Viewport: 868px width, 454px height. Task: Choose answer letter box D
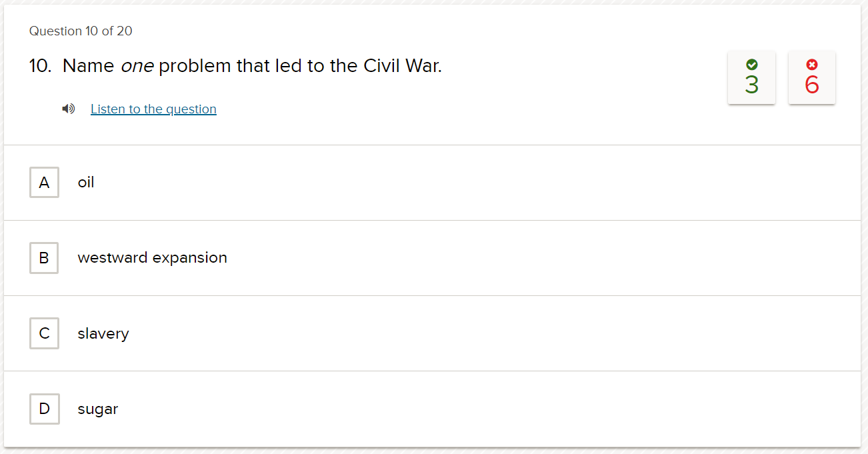44,409
